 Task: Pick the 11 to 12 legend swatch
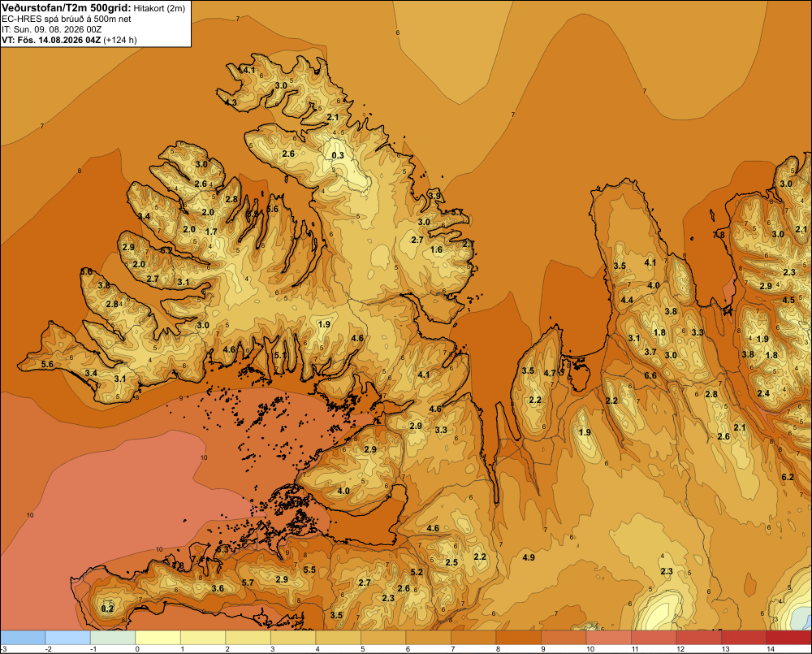coord(654,637)
